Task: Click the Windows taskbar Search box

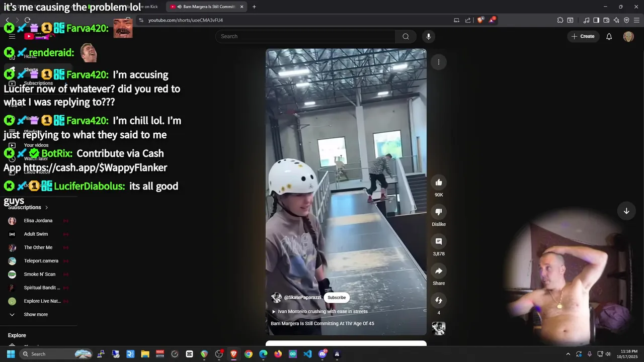Action: pos(56,354)
